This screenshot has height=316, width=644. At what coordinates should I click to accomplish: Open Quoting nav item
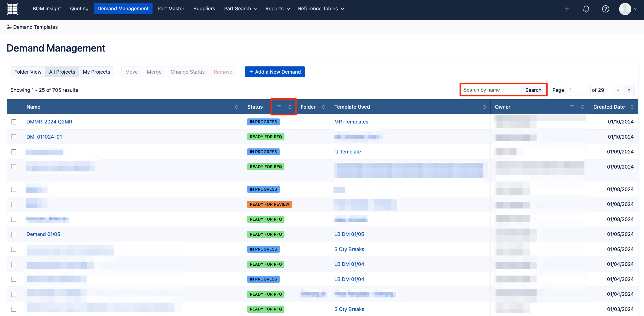(79, 9)
